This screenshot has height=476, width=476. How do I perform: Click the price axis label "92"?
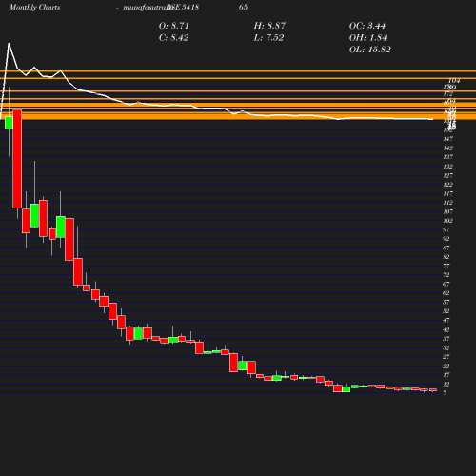tap(446, 239)
